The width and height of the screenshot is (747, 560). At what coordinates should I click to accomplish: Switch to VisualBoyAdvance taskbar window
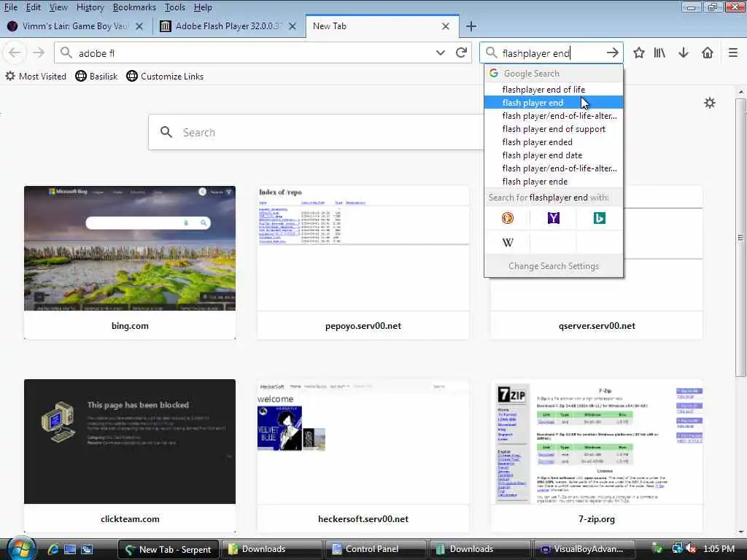click(584, 549)
